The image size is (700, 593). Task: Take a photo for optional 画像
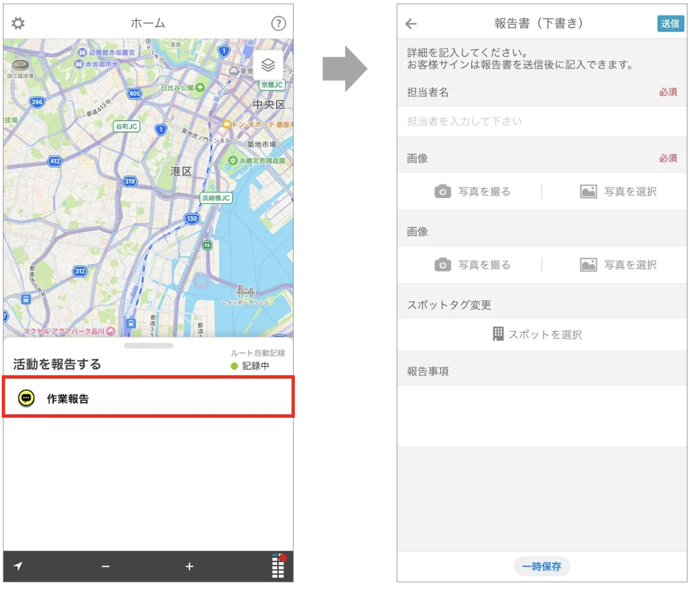click(x=473, y=265)
